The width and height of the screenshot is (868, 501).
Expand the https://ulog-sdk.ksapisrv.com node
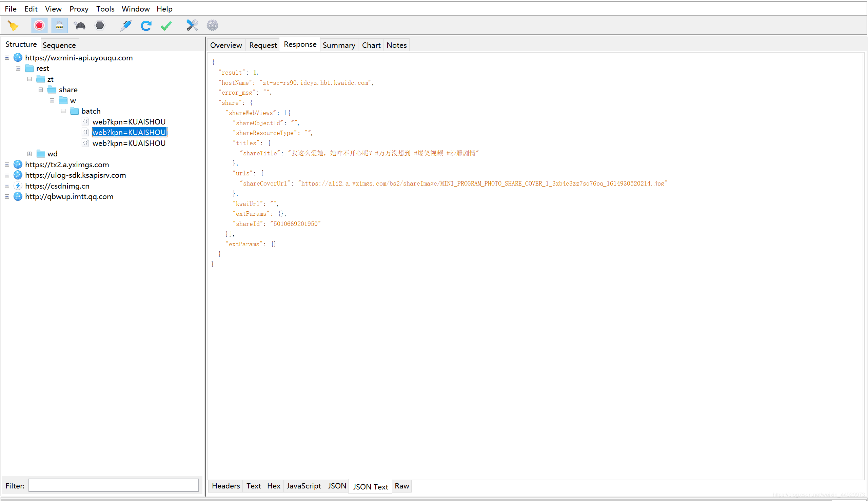tap(7, 175)
